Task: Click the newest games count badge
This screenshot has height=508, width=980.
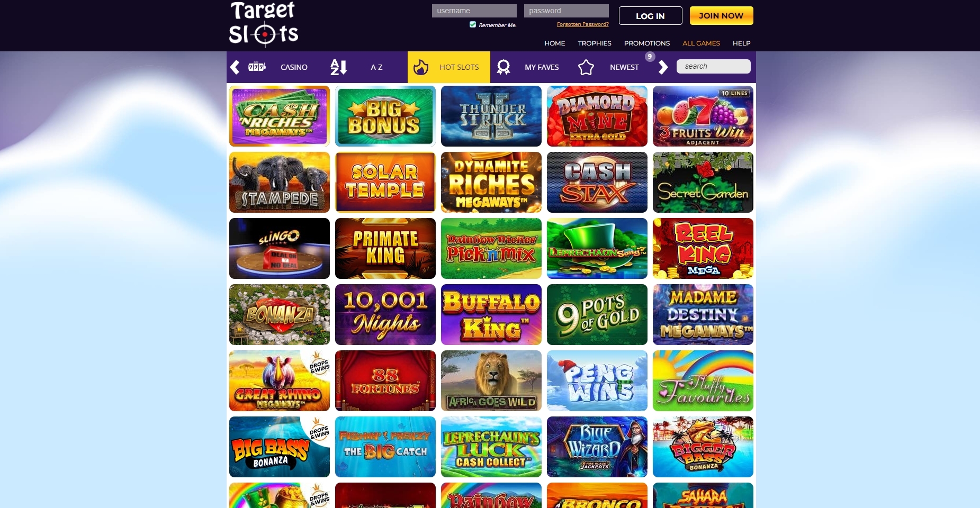Action: 650,57
